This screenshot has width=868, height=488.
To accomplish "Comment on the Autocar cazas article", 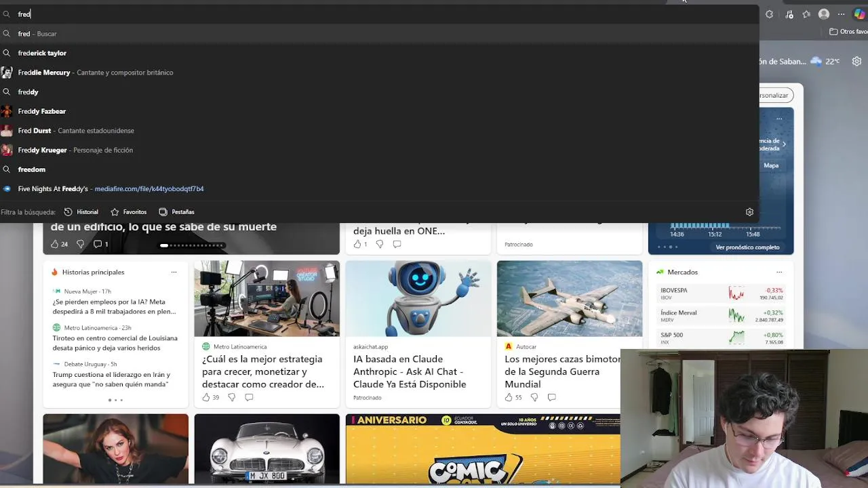I will point(551,397).
